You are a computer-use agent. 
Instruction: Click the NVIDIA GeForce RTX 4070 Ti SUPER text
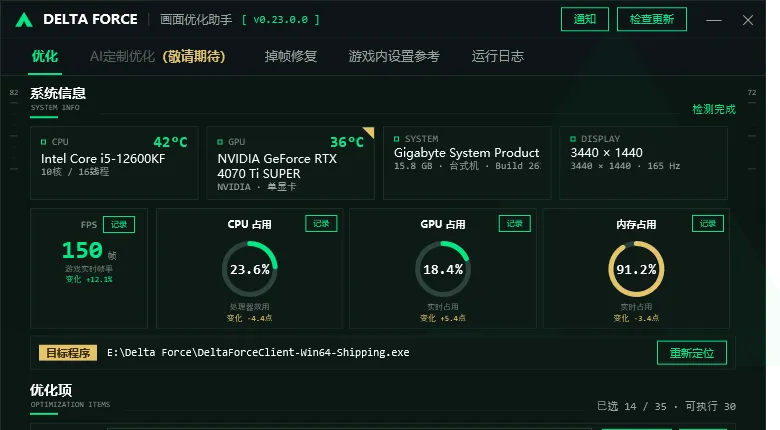coord(277,166)
